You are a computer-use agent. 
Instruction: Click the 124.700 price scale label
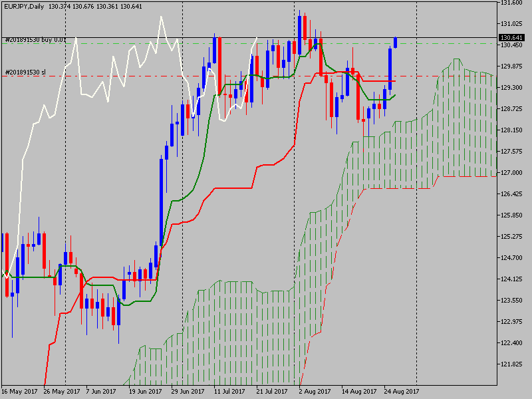(511, 258)
